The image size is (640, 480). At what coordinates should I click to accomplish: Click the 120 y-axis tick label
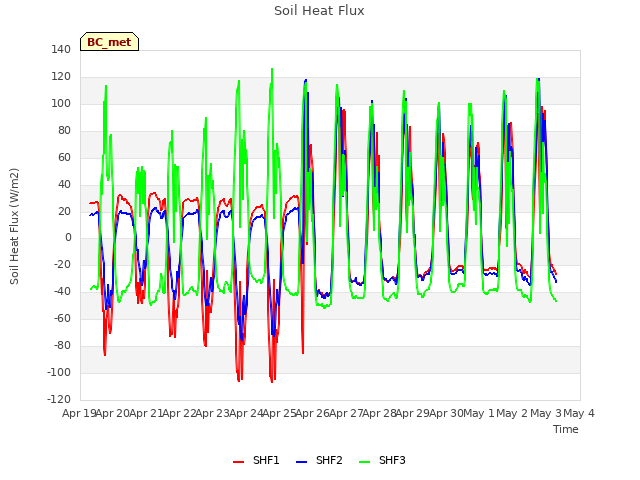pyautogui.click(x=61, y=76)
